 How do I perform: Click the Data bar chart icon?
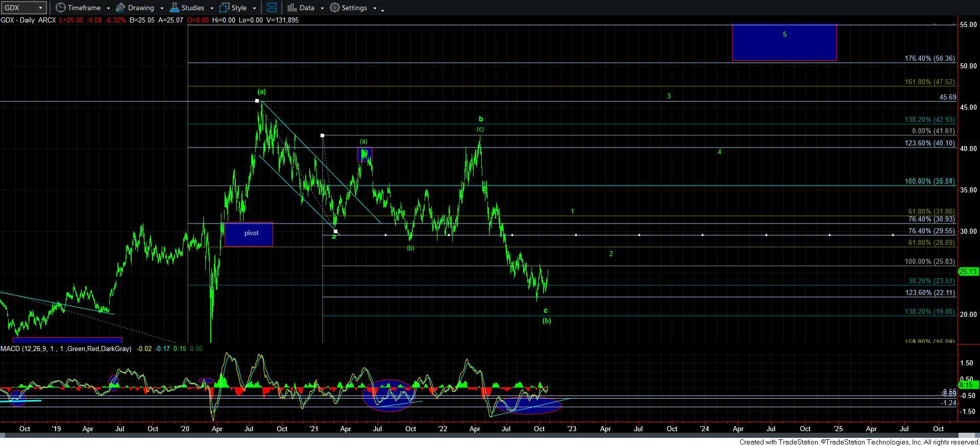click(x=292, y=8)
